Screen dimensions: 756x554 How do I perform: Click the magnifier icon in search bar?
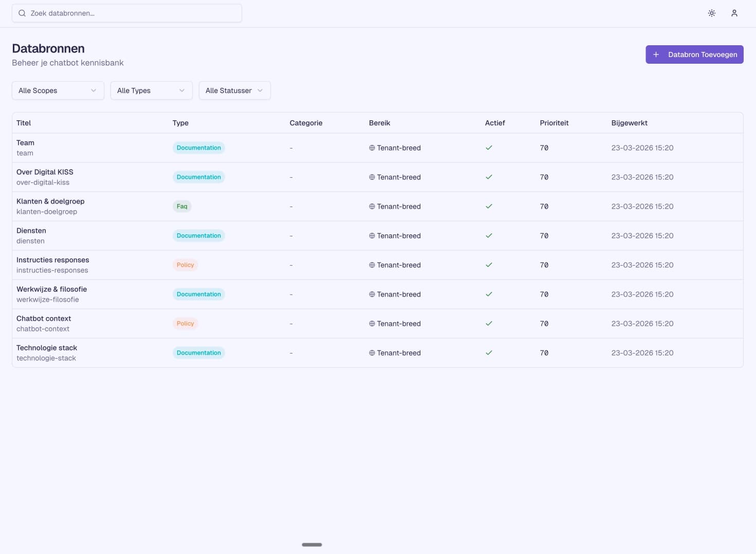(22, 13)
